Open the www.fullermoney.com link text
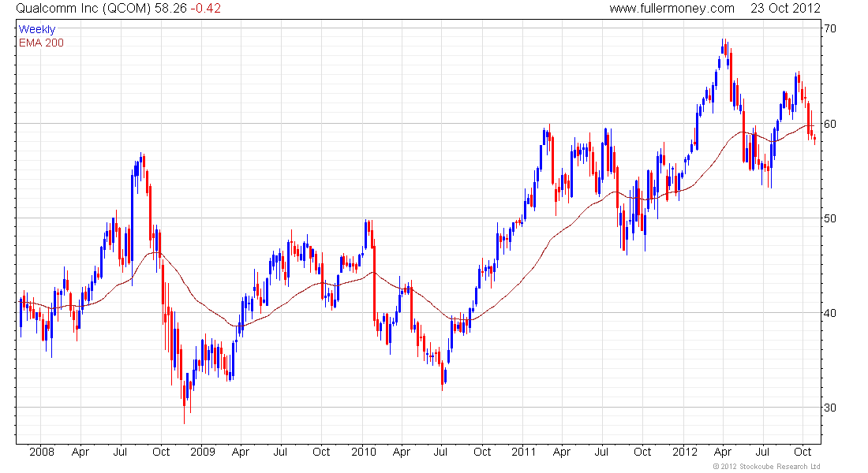 point(672,9)
